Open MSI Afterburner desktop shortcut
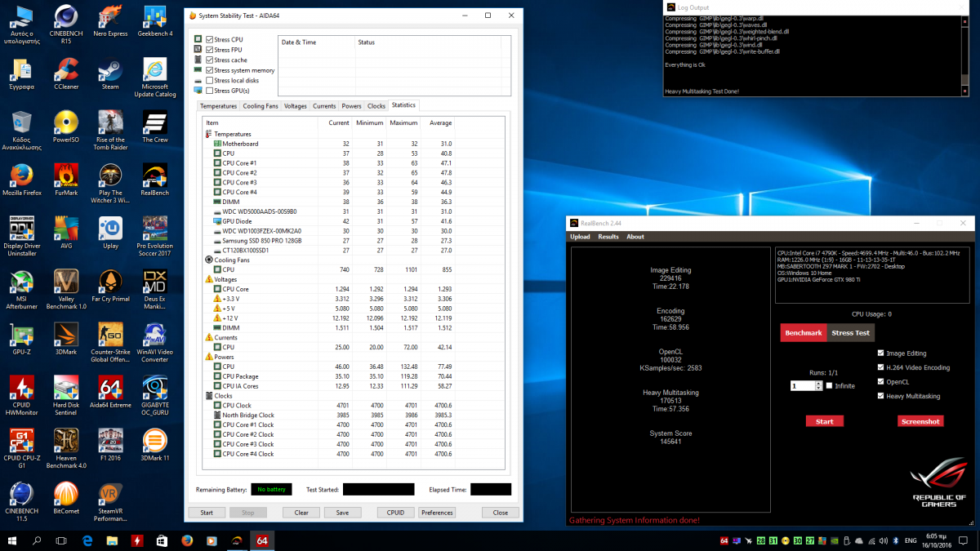Screen dimensions: 980x551 tap(22, 290)
